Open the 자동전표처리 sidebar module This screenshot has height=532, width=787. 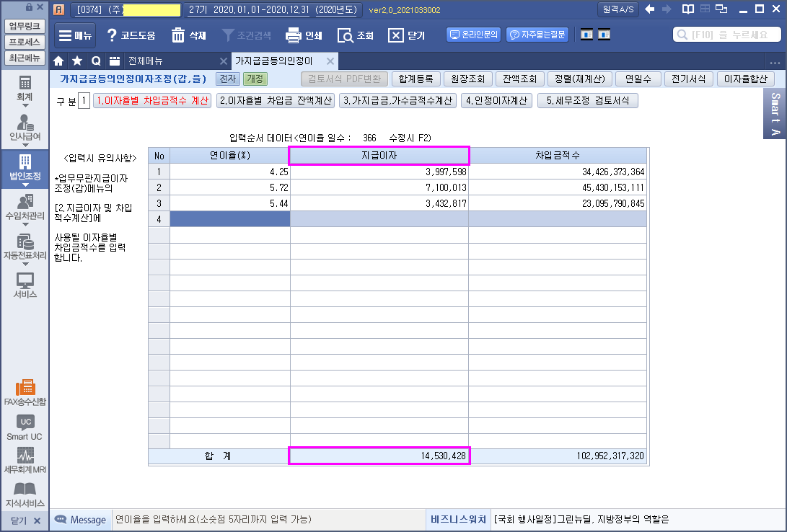[25, 248]
